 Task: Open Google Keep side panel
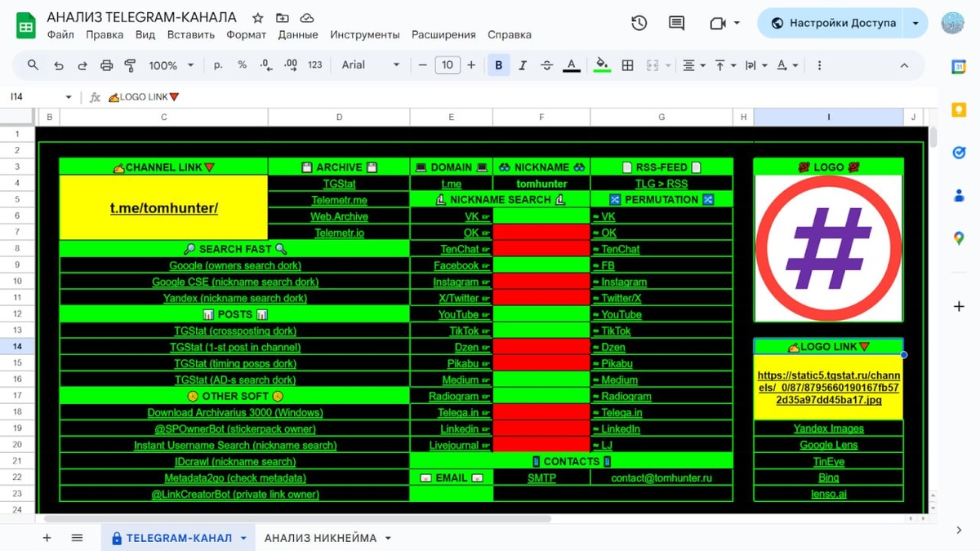pos(959,109)
